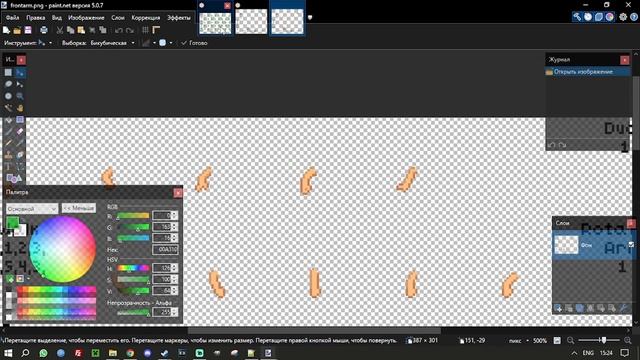Undo the last action from the main toolbar

[118, 30]
